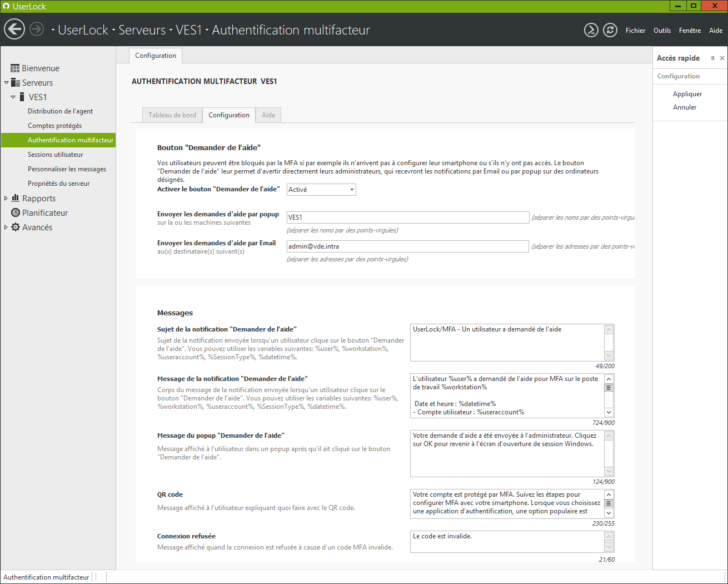Viewport: 728px width, 584px height.
Task: Switch to the Aide tab
Action: coord(268,115)
